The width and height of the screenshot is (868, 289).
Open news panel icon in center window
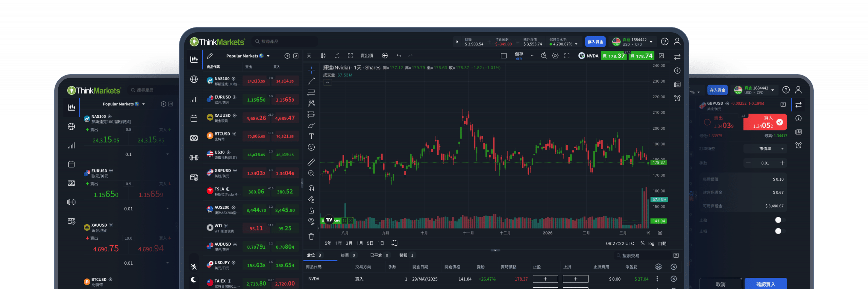point(677,84)
